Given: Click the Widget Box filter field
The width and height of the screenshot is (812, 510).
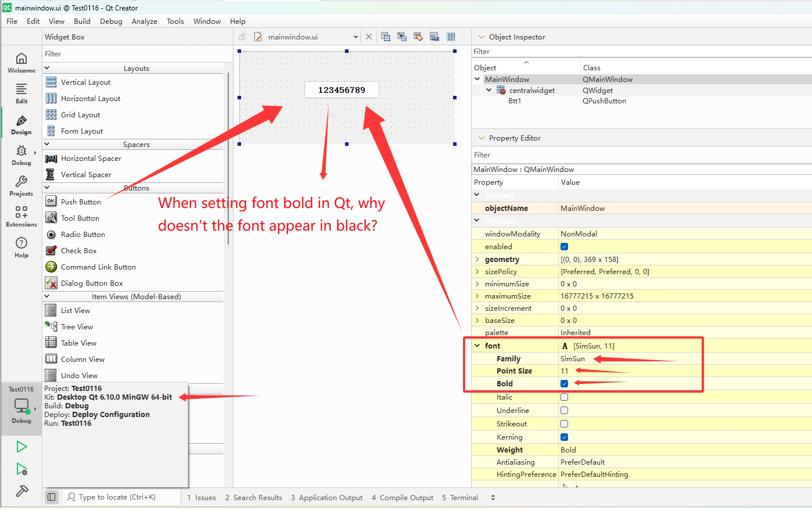Looking at the screenshot, I should [x=134, y=54].
